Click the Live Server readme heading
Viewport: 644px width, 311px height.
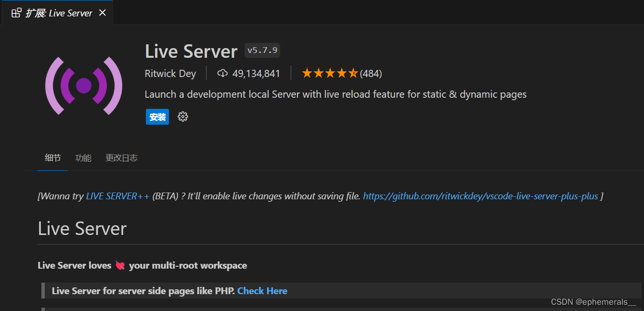coord(82,229)
